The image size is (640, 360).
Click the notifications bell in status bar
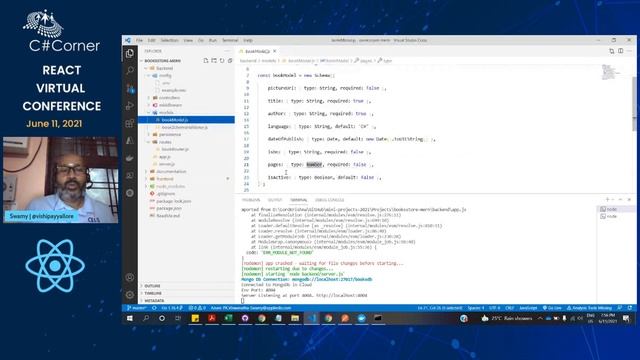pyautogui.click(x=629, y=308)
